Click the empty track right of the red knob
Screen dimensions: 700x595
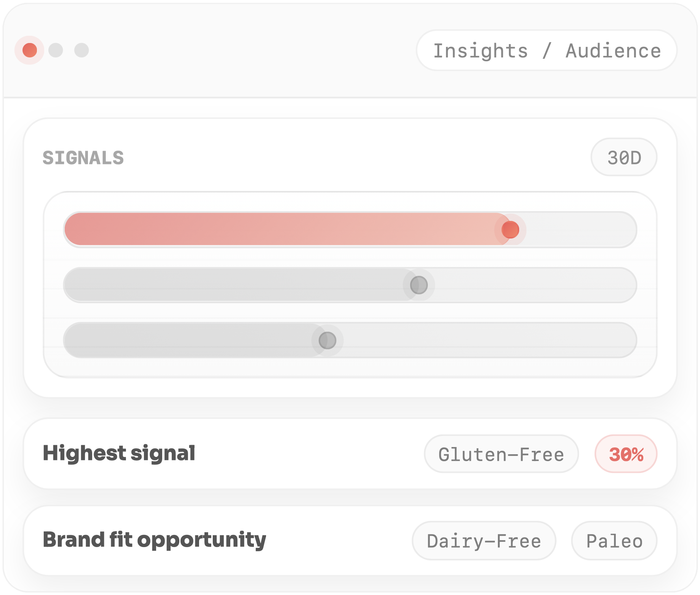click(579, 229)
